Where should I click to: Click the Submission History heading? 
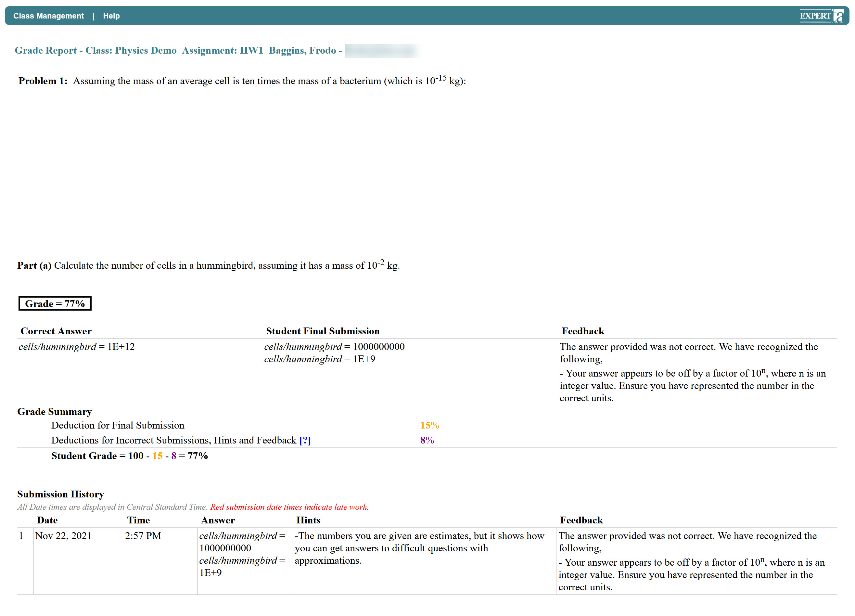pos(61,494)
